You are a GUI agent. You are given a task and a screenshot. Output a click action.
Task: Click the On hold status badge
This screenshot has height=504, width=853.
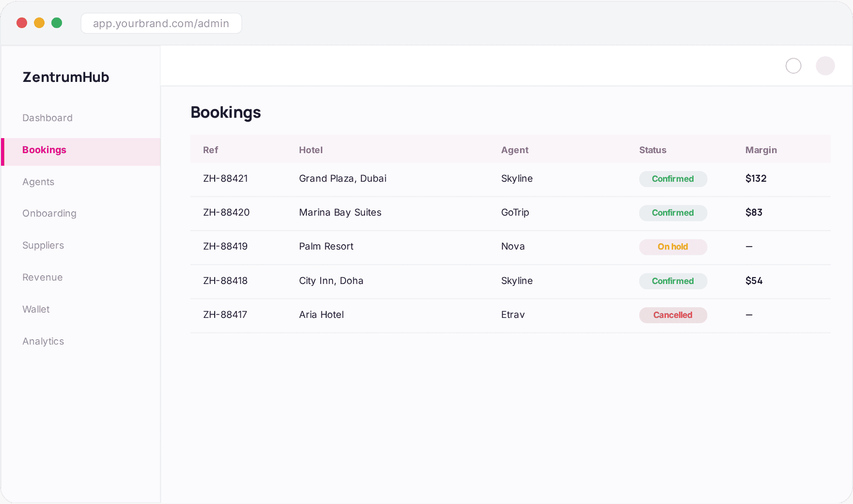coord(673,247)
